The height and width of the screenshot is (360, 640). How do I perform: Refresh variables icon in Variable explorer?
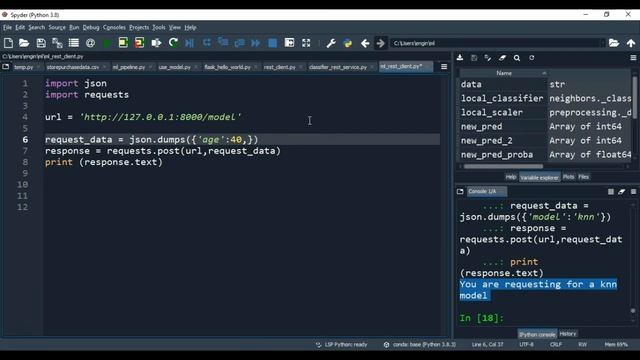531,58
